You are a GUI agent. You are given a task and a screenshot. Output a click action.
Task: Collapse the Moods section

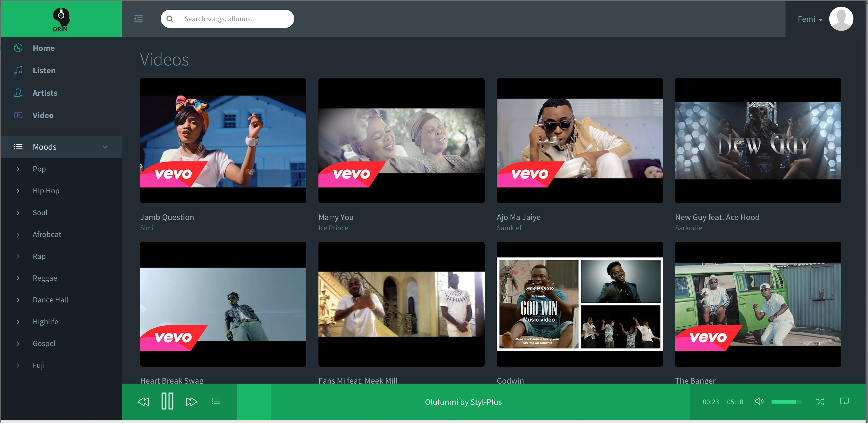(x=105, y=147)
